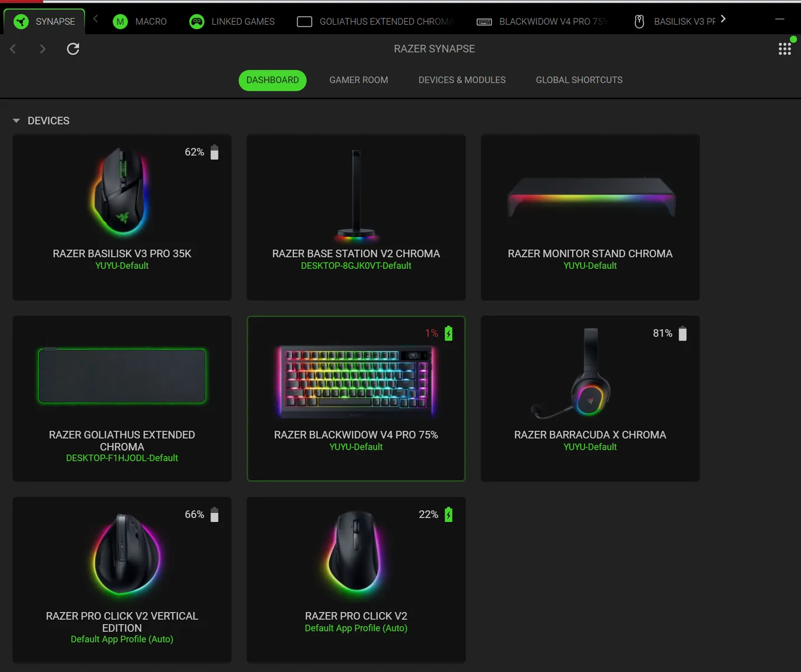Go forward using the right arrow icon
Screen dimensions: 801x672
coord(43,49)
